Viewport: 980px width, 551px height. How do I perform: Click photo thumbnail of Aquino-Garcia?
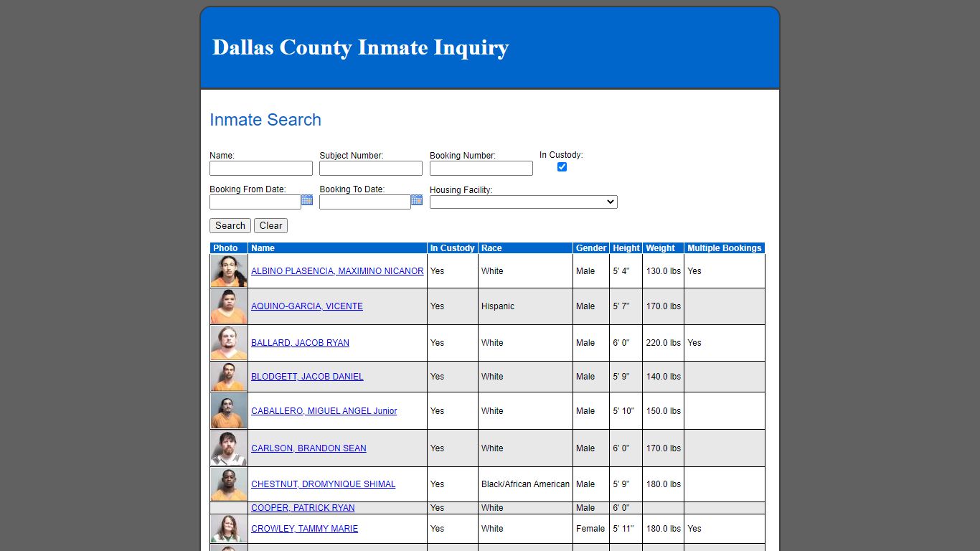(229, 306)
